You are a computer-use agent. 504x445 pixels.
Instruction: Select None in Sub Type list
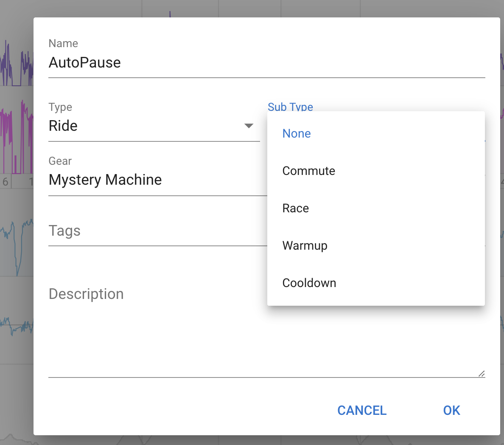point(376,133)
